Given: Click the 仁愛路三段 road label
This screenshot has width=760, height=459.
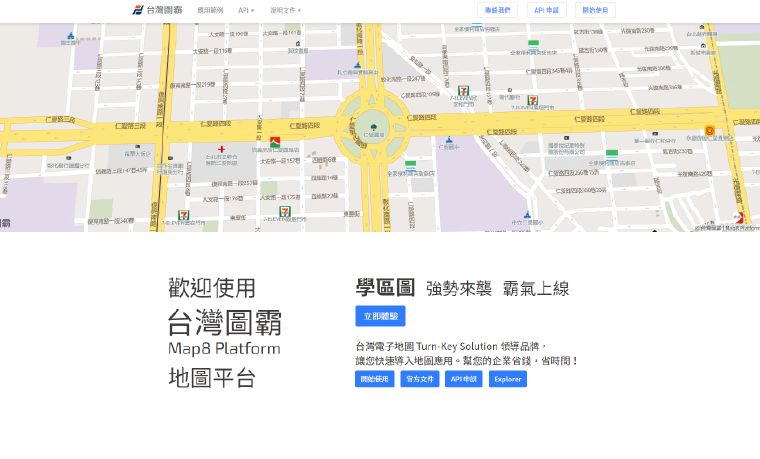Looking at the screenshot, I should (130, 126).
